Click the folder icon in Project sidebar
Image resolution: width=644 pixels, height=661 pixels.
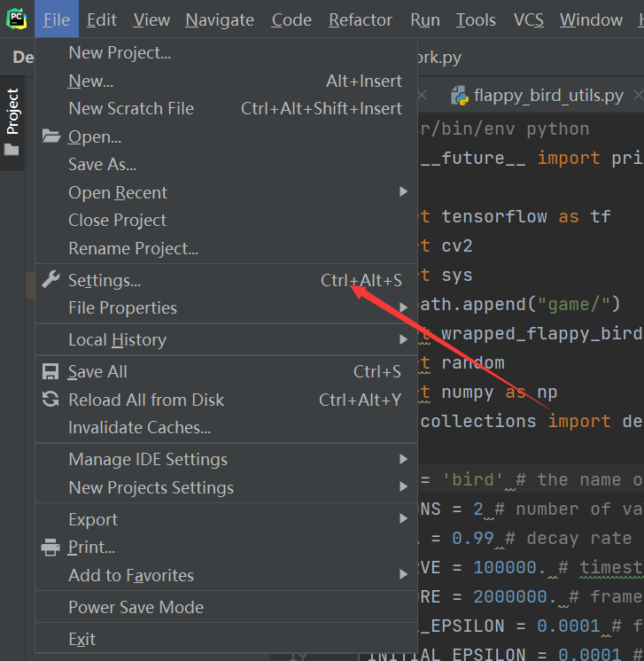[12, 149]
